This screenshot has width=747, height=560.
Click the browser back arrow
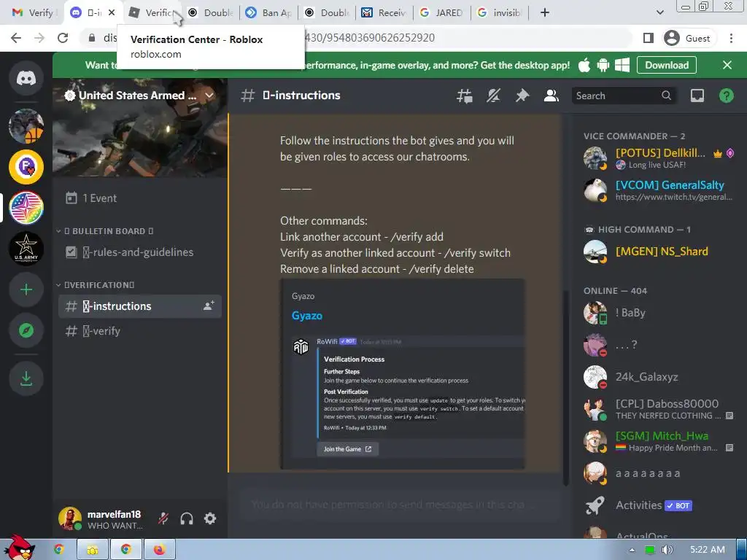(x=16, y=38)
